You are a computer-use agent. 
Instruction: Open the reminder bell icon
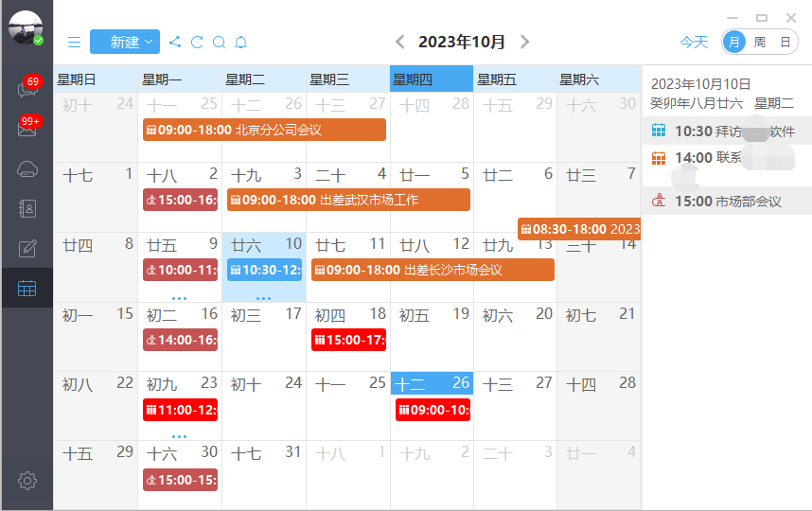[240, 42]
